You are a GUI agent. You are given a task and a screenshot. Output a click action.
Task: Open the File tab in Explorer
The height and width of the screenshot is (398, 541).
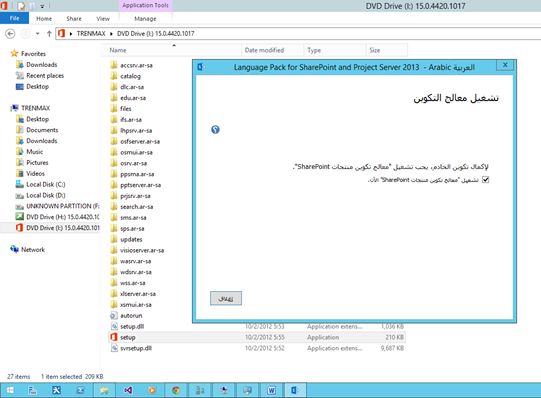14,18
